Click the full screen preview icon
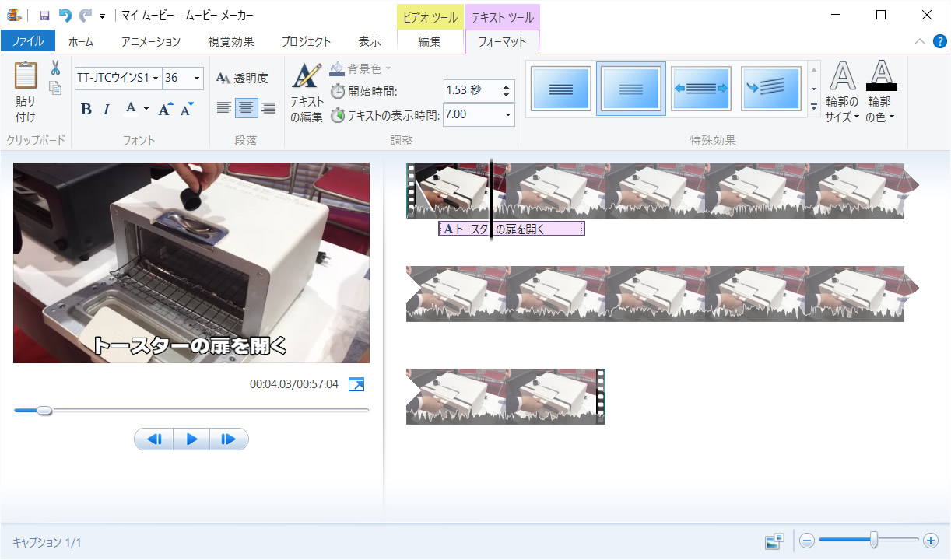 point(356,384)
